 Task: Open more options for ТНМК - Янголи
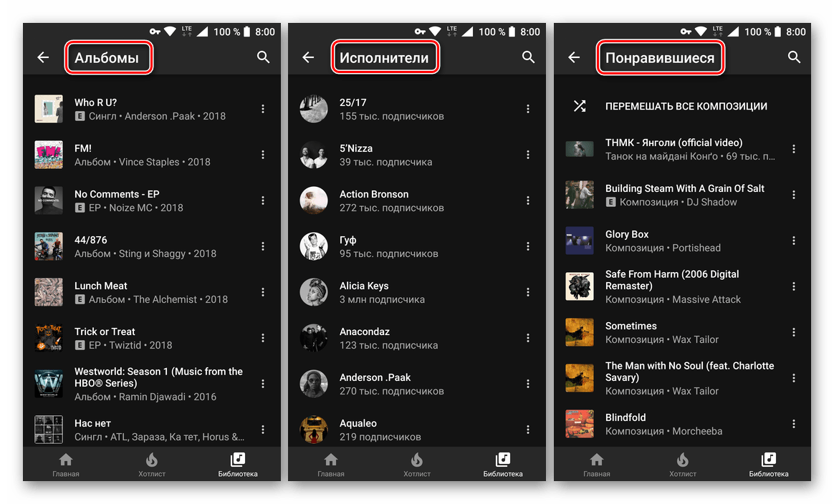794,149
